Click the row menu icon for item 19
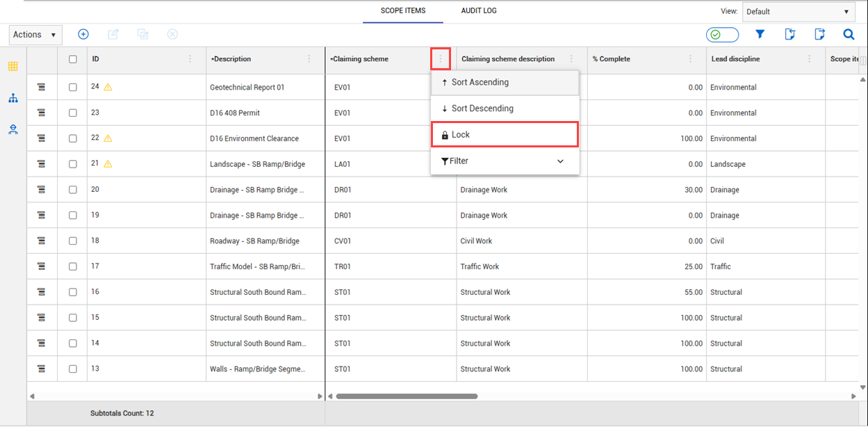The width and height of the screenshot is (868, 427). click(41, 216)
